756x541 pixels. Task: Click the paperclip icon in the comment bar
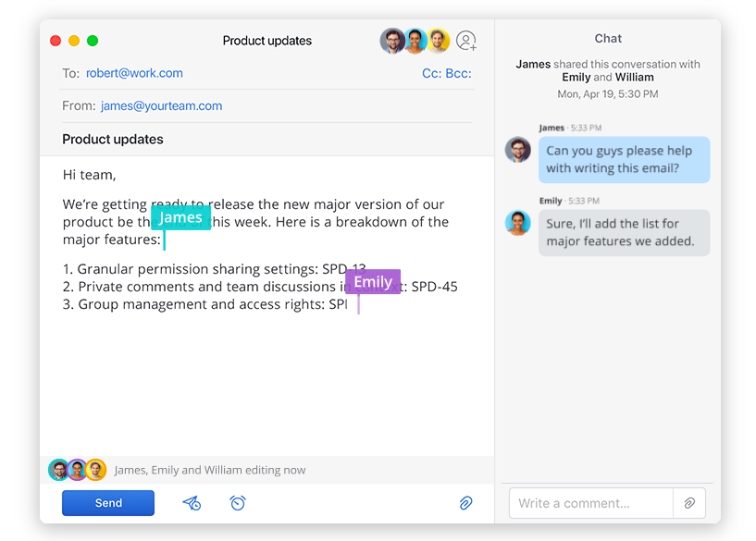click(689, 503)
